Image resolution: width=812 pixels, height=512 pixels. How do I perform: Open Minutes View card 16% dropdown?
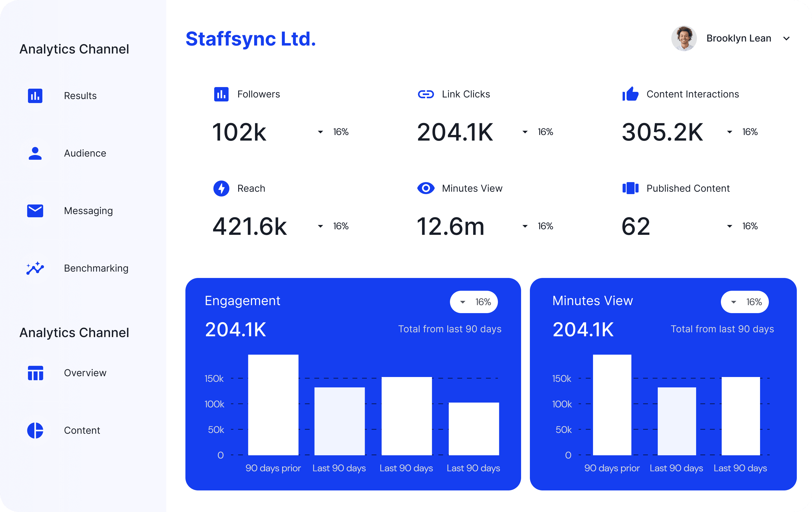point(744,302)
